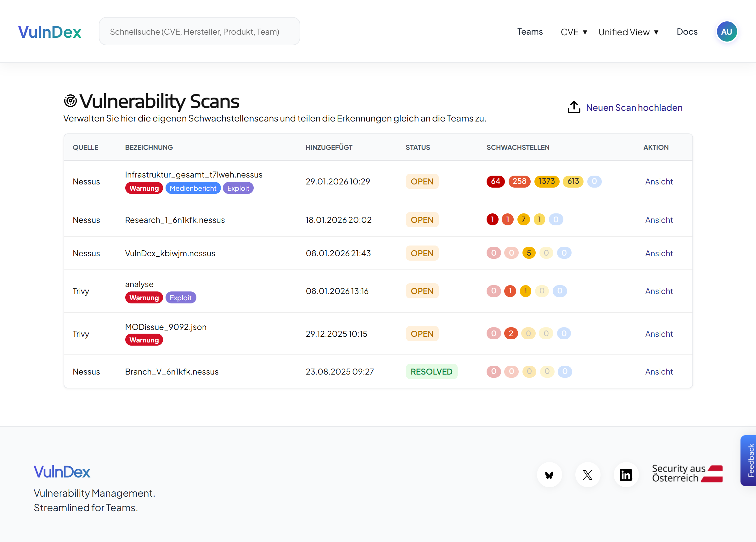Open the Docs menu item
The image size is (756, 542).
[687, 32]
